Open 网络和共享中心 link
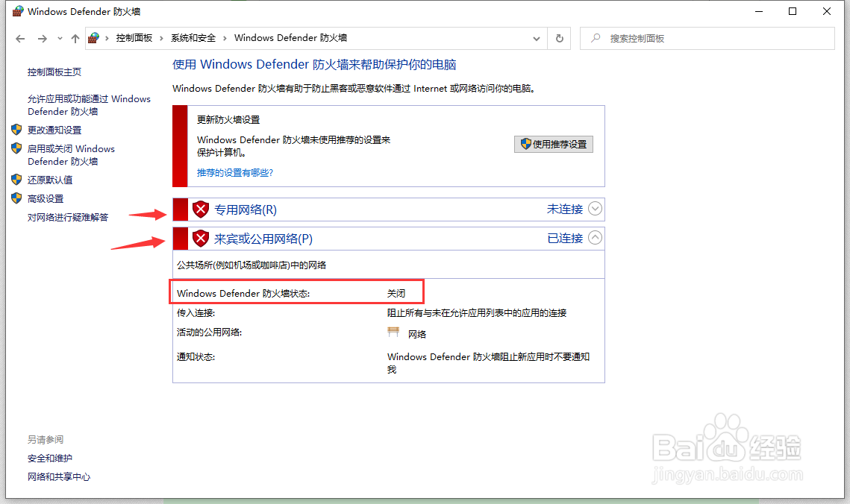This screenshot has height=504, width=850. (59, 477)
